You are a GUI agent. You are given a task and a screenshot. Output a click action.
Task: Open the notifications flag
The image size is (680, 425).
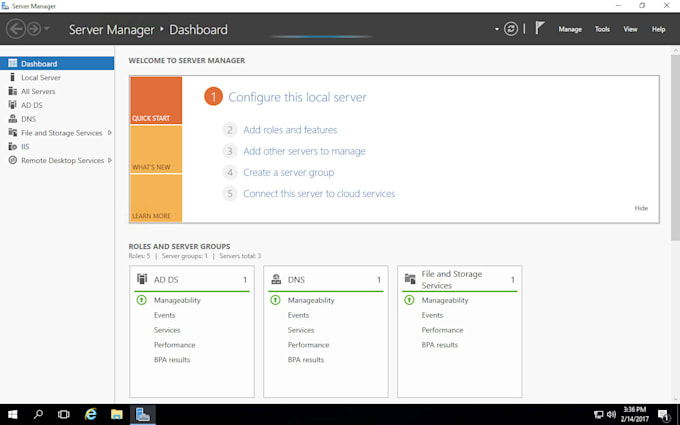tap(539, 28)
